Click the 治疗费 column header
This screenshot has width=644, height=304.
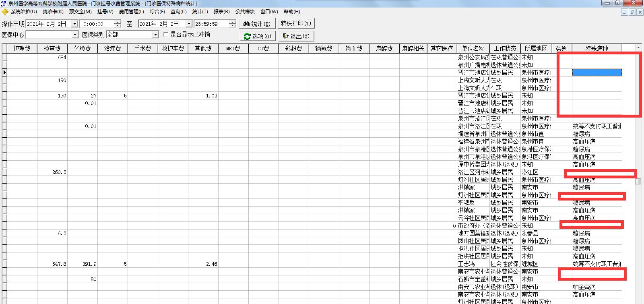tap(112, 49)
